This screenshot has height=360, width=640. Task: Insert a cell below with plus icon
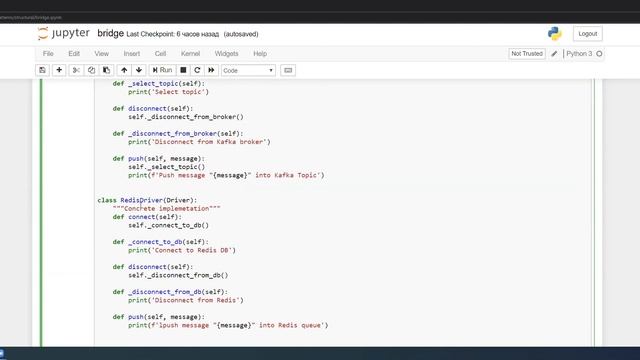click(59, 70)
